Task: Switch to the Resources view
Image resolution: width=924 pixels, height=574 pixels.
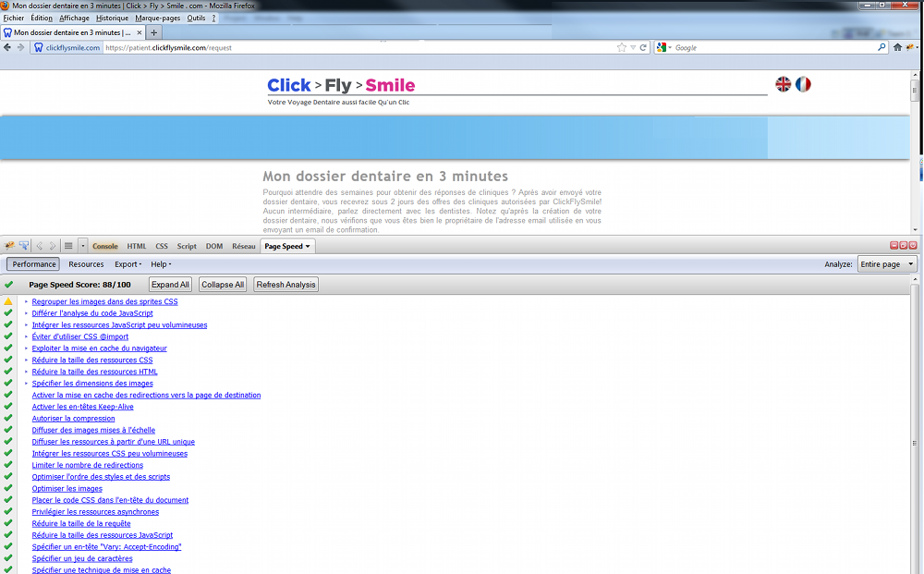Action: (86, 264)
